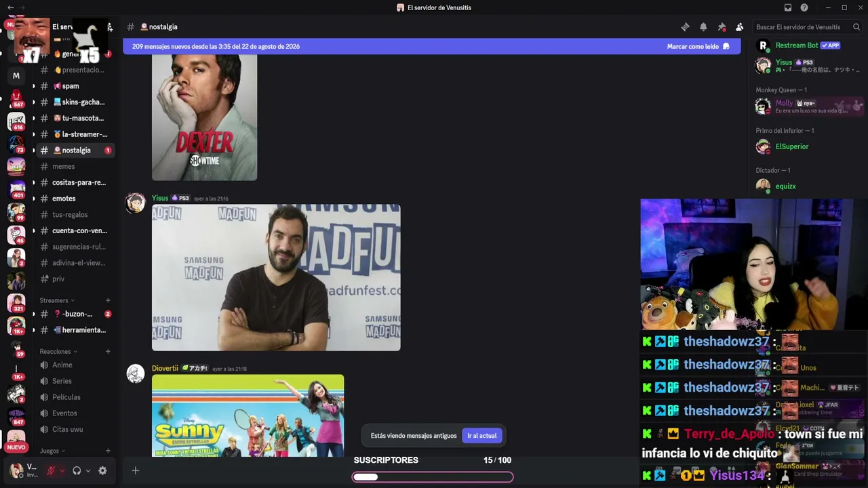Open notification settings bell icon
This screenshot has height=488, width=868.
click(703, 27)
